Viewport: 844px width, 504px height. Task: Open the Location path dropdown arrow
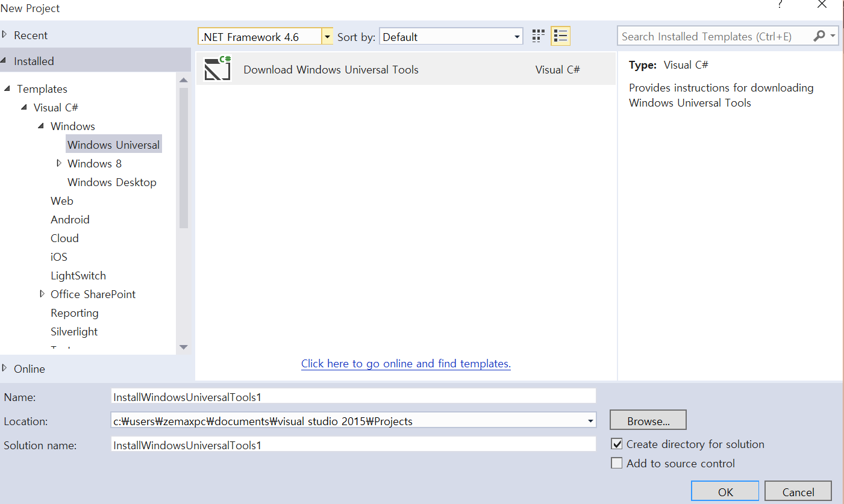point(591,421)
